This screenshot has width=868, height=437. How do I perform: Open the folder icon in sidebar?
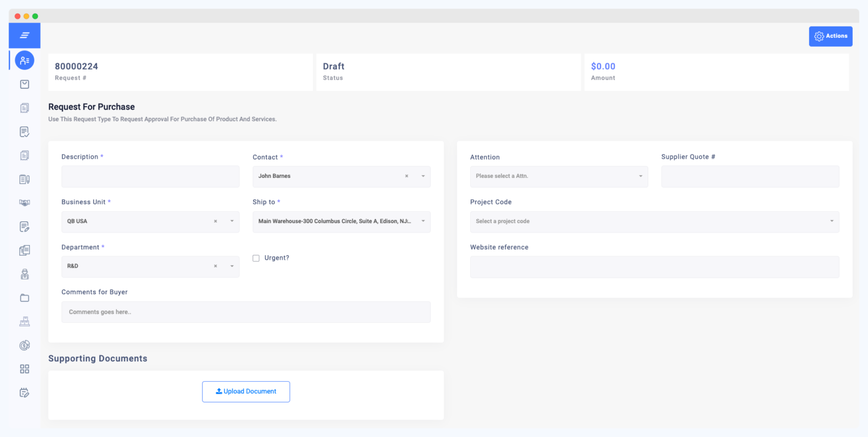[x=24, y=298]
